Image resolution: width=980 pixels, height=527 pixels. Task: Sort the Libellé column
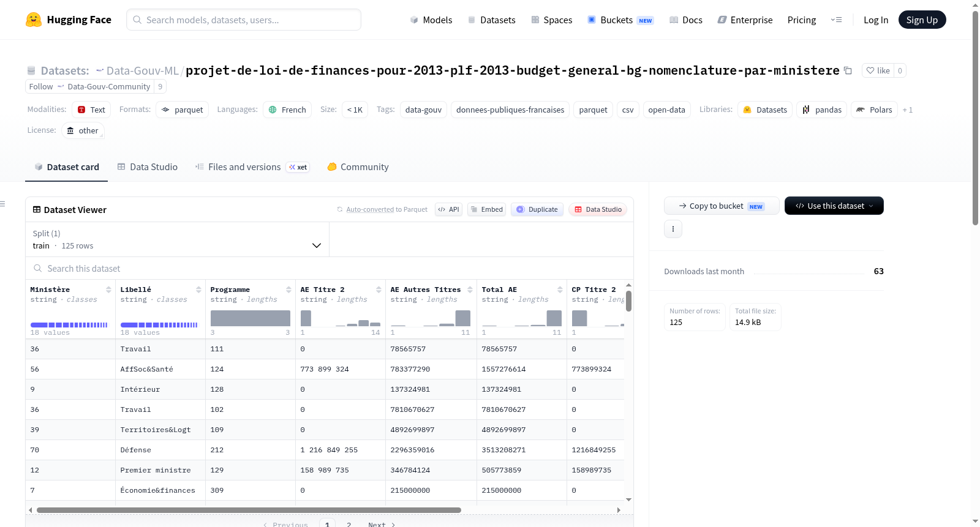[x=198, y=290]
